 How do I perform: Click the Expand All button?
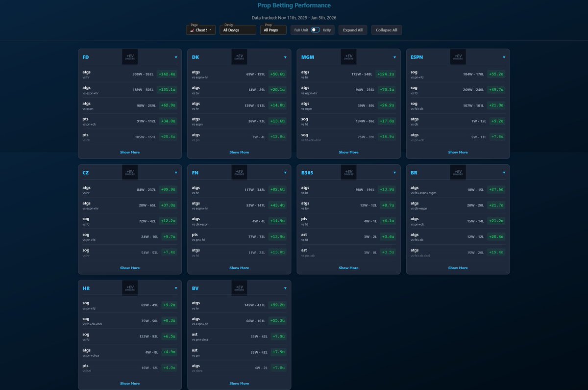point(353,30)
